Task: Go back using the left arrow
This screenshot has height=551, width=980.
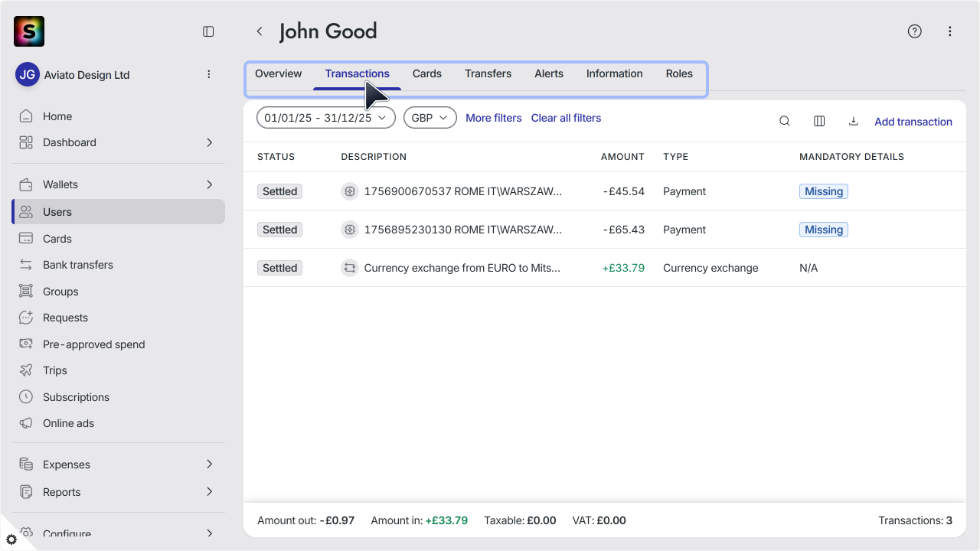Action: tap(260, 31)
